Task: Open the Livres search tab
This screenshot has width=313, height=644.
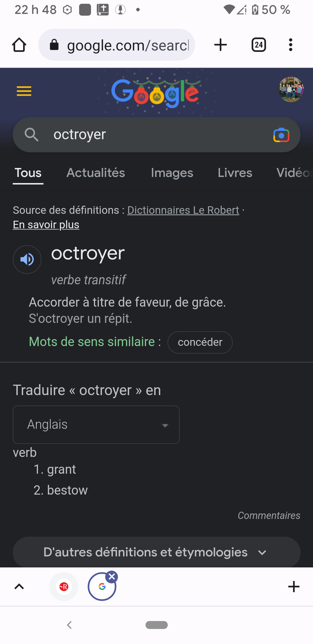Action: click(235, 173)
